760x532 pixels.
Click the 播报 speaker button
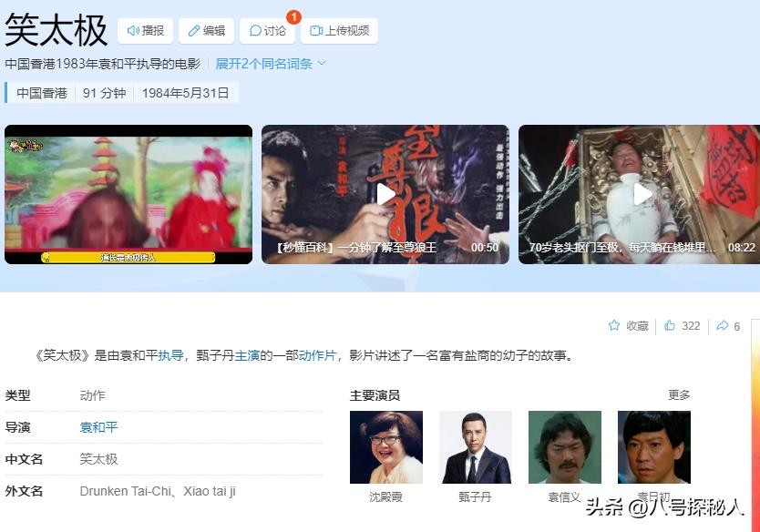click(x=145, y=31)
